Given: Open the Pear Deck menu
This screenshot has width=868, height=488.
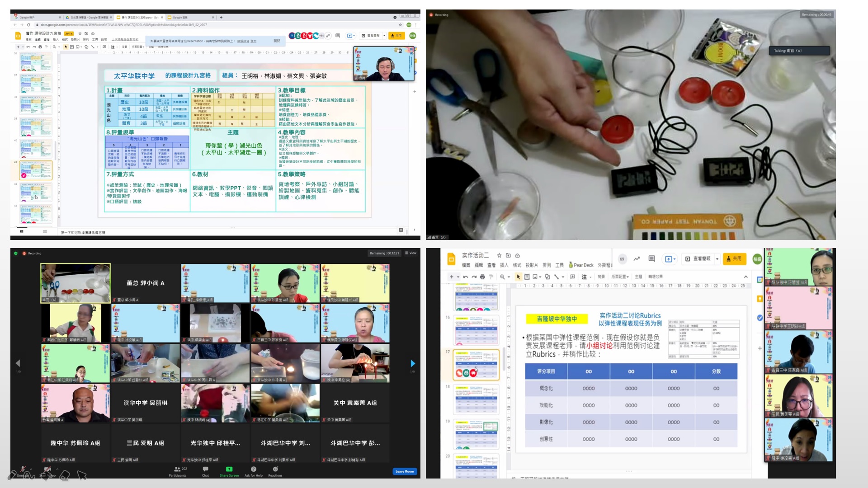Looking at the screenshot, I should (x=581, y=265).
